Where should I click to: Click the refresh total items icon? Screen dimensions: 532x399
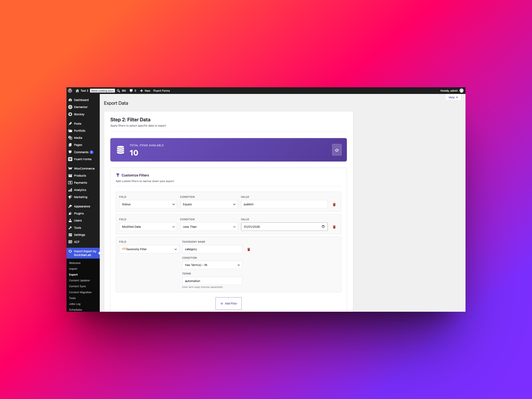[337, 150]
